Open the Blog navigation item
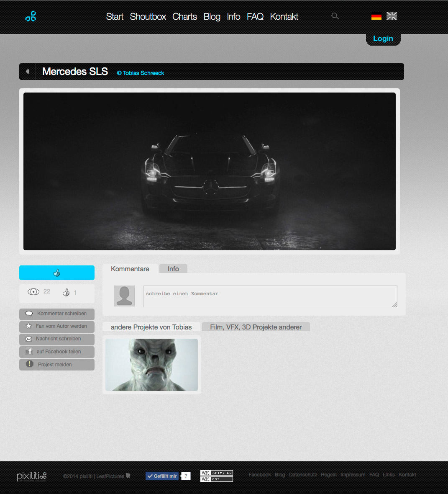The image size is (448, 494). click(x=212, y=17)
